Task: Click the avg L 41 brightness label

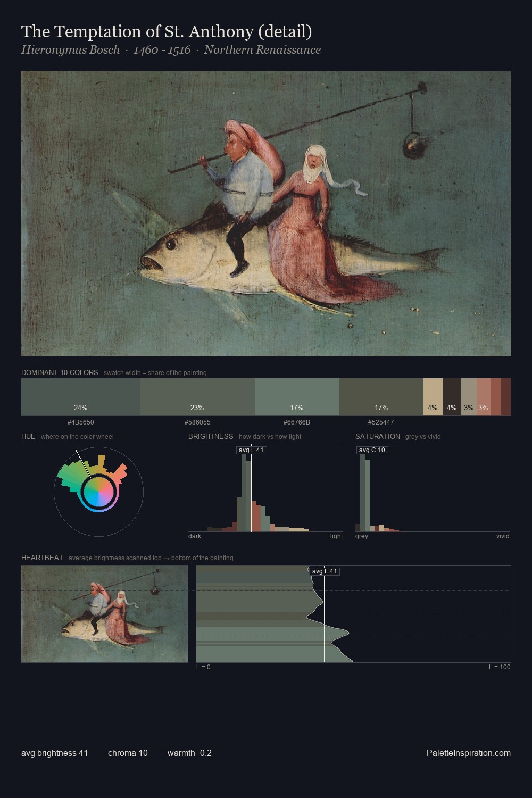Action: pos(251,450)
